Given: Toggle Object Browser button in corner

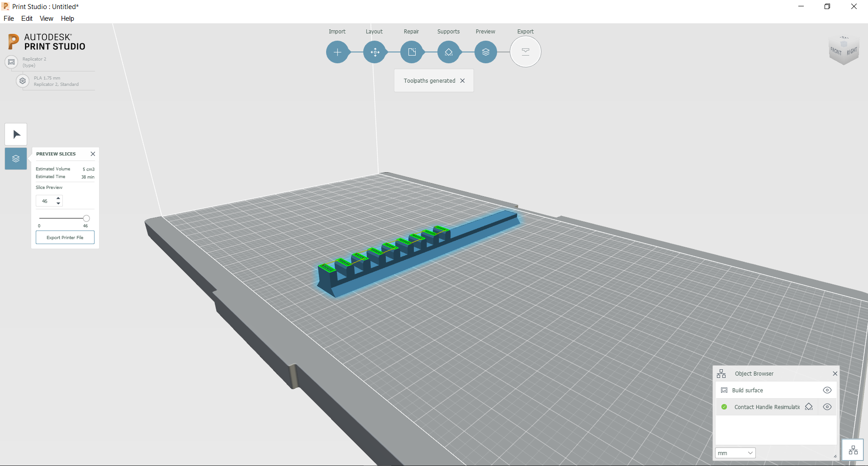Looking at the screenshot, I should (x=853, y=450).
